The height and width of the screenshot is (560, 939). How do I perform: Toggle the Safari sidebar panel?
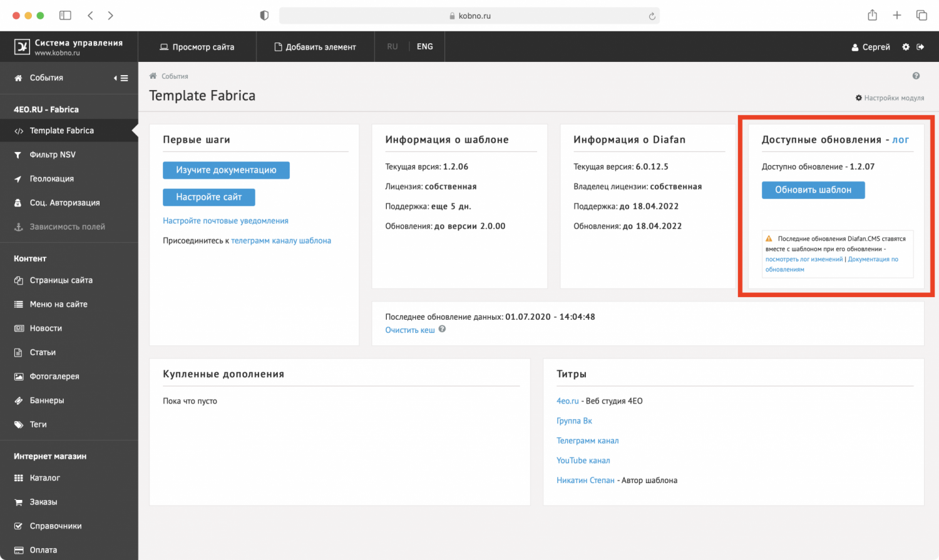point(65,16)
